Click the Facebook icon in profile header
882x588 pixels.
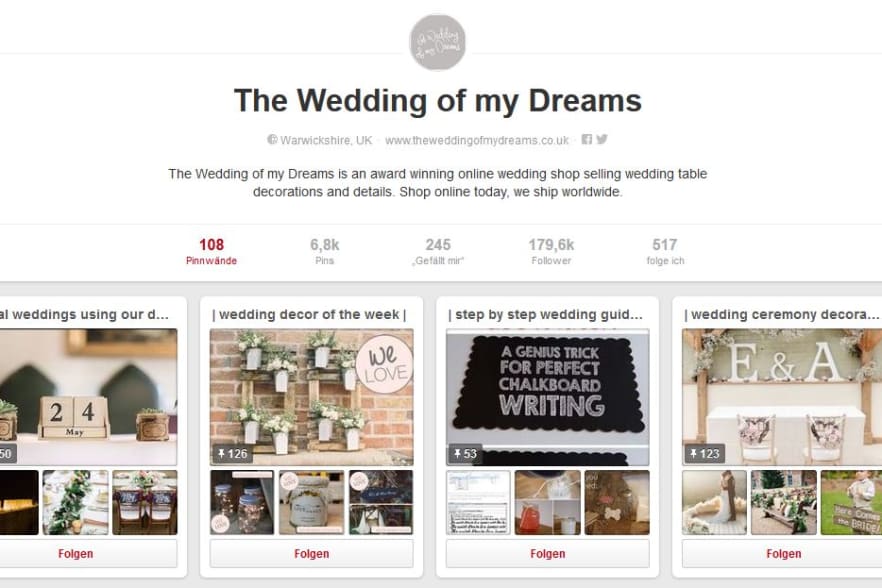pos(587,139)
